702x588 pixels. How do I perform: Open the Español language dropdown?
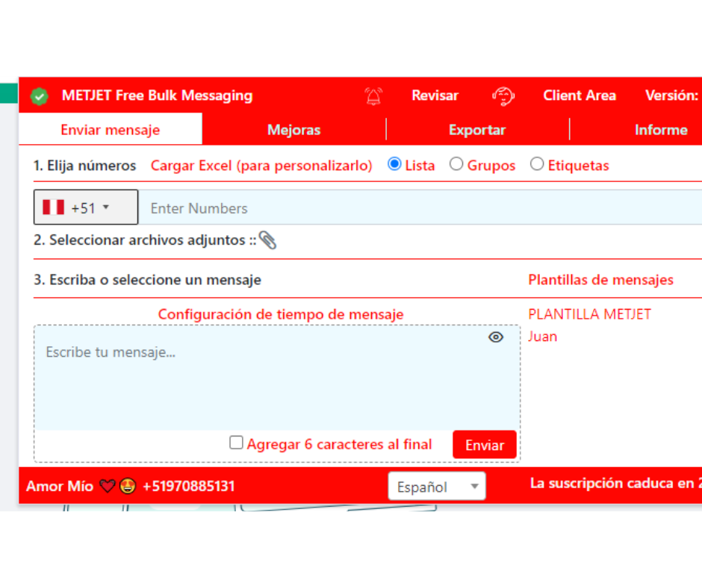[437, 487]
